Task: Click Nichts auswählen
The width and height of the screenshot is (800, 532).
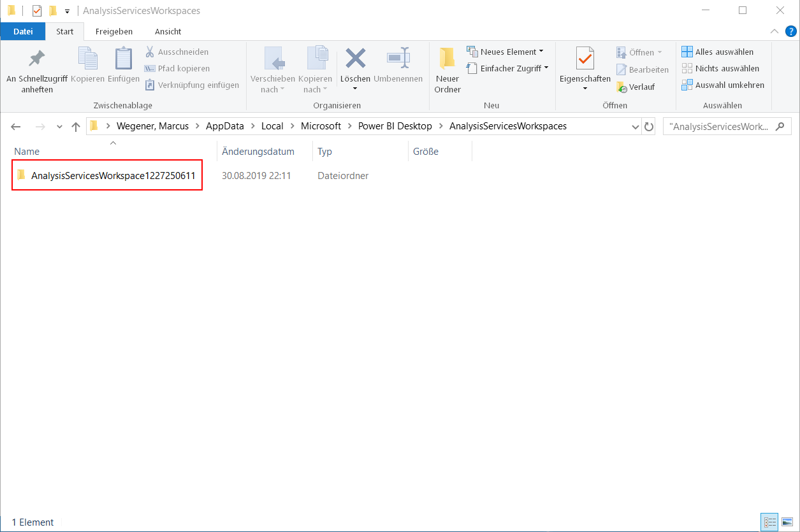Action: [x=720, y=68]
